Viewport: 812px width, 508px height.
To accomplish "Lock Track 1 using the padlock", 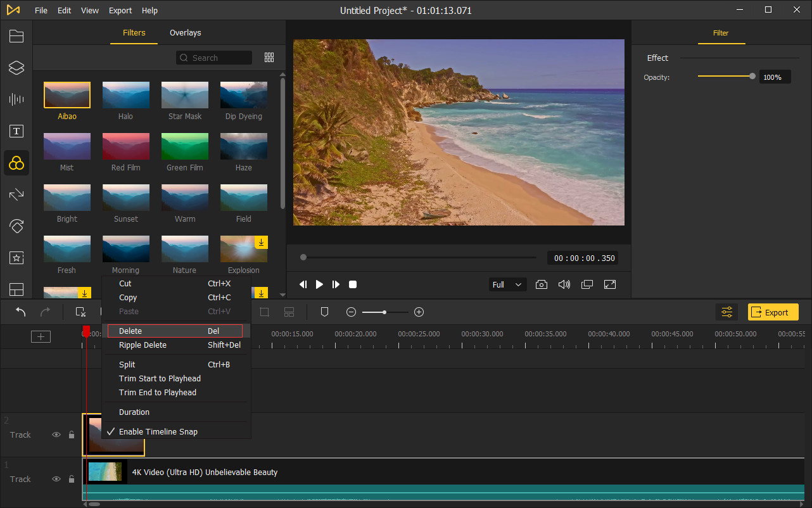I will (71, 479).
